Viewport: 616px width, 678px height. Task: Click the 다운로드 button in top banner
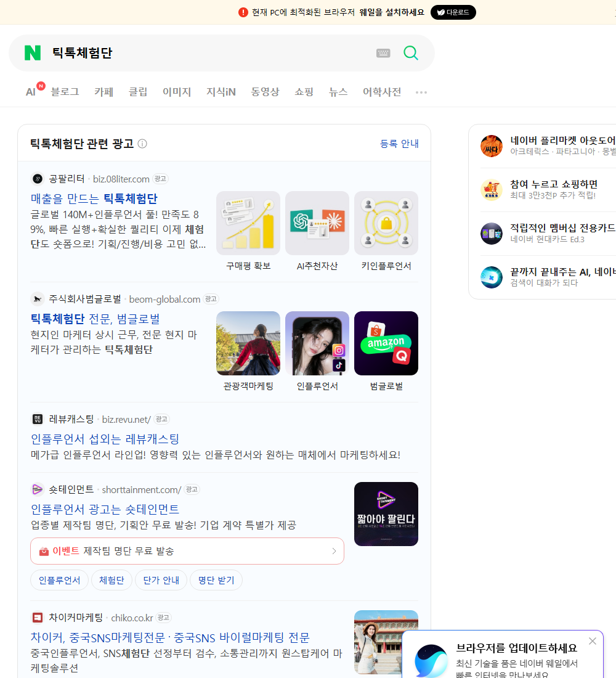[453, 12]
